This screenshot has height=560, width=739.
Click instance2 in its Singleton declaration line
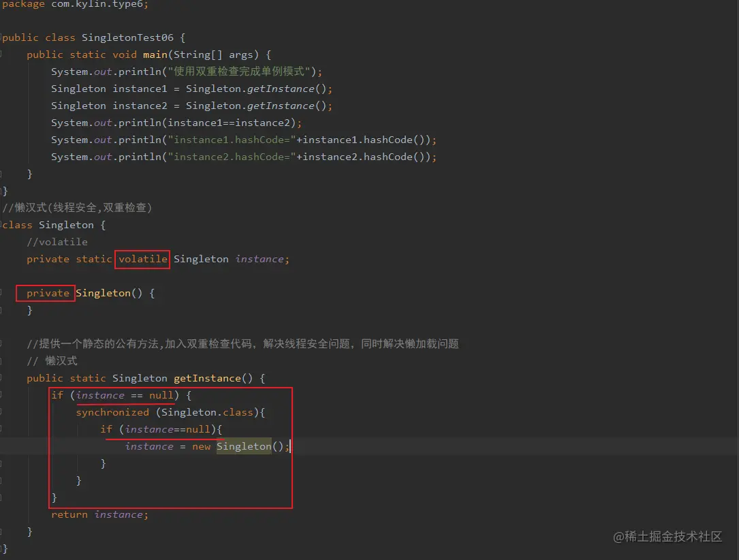(140, 106)
